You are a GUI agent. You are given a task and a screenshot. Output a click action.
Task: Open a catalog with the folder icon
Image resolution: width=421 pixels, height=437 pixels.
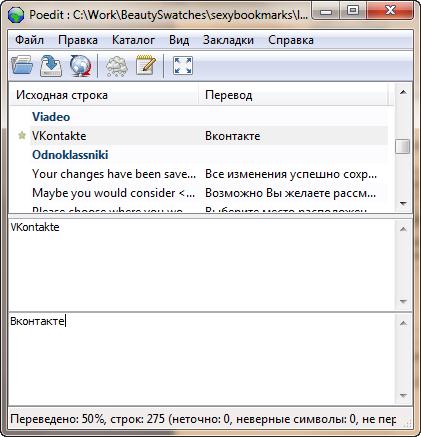point(22,66)
